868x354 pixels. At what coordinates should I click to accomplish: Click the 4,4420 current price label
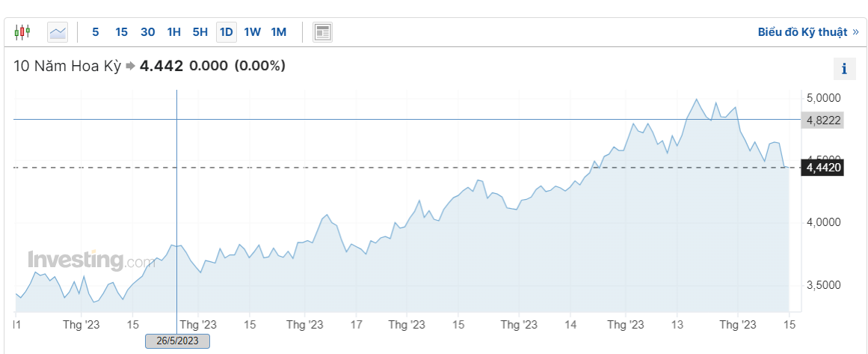coord(822,168)
